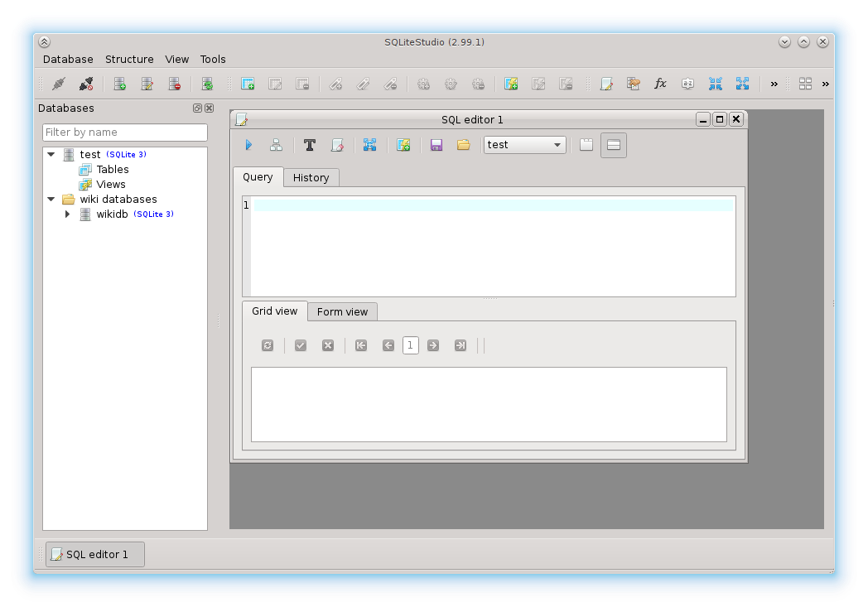Collapse the 'wiki databases' folder node
Viewport: 868px width, 607px height.
[51, 200]
